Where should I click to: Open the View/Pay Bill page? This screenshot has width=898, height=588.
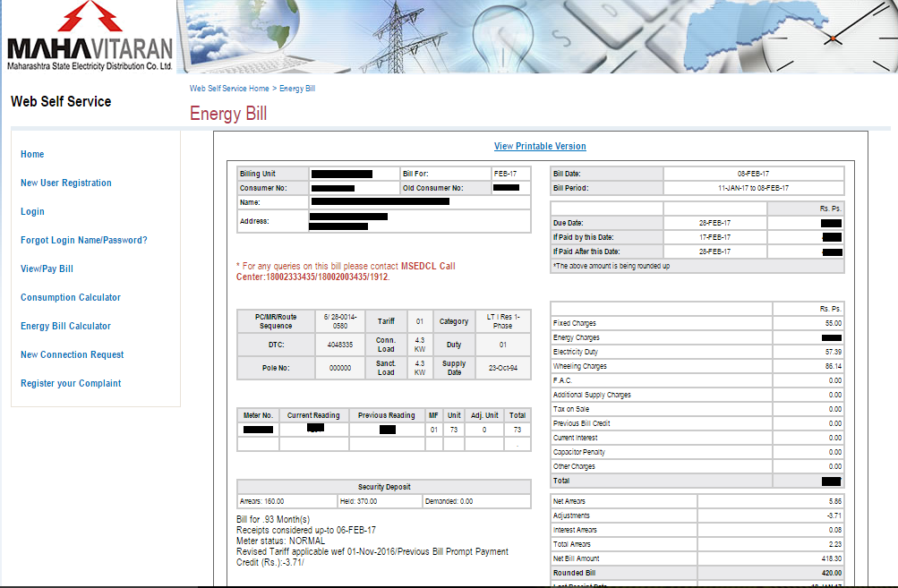[x=47, y=268]
